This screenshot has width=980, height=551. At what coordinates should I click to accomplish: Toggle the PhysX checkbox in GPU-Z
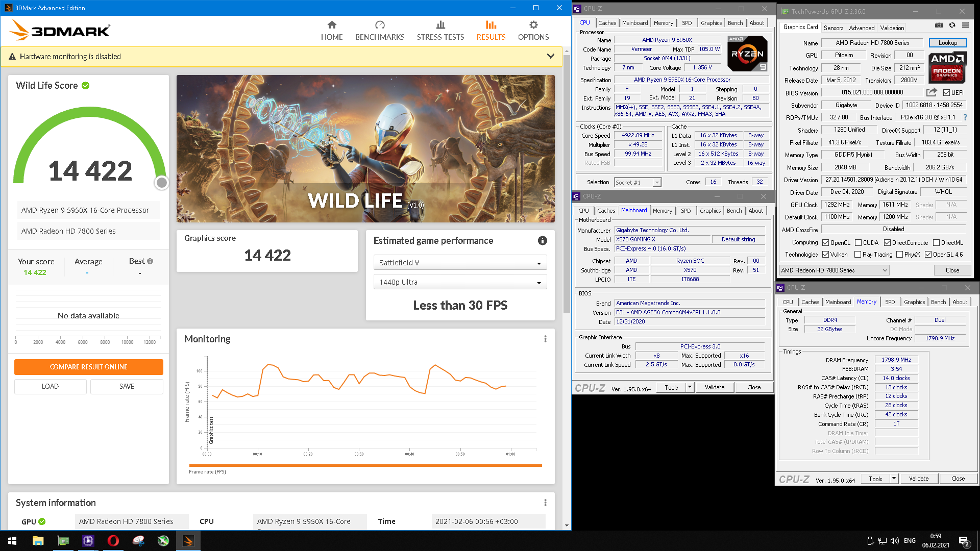tap(900, 255)
